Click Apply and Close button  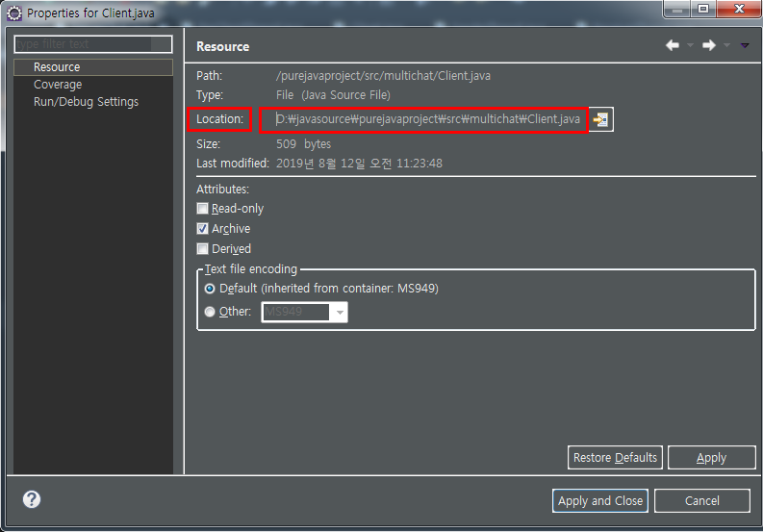pos(600,501)
